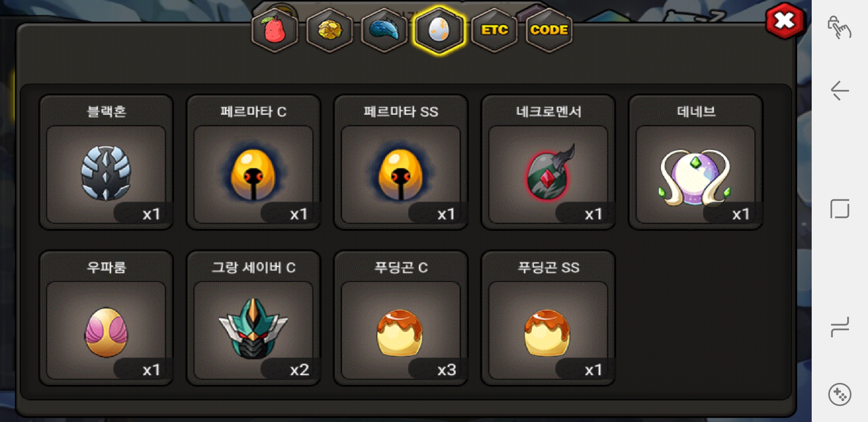Open the game controller sidebar icon
The height and width of the screenshot is (422, 868).
click(x=839, y=394)
